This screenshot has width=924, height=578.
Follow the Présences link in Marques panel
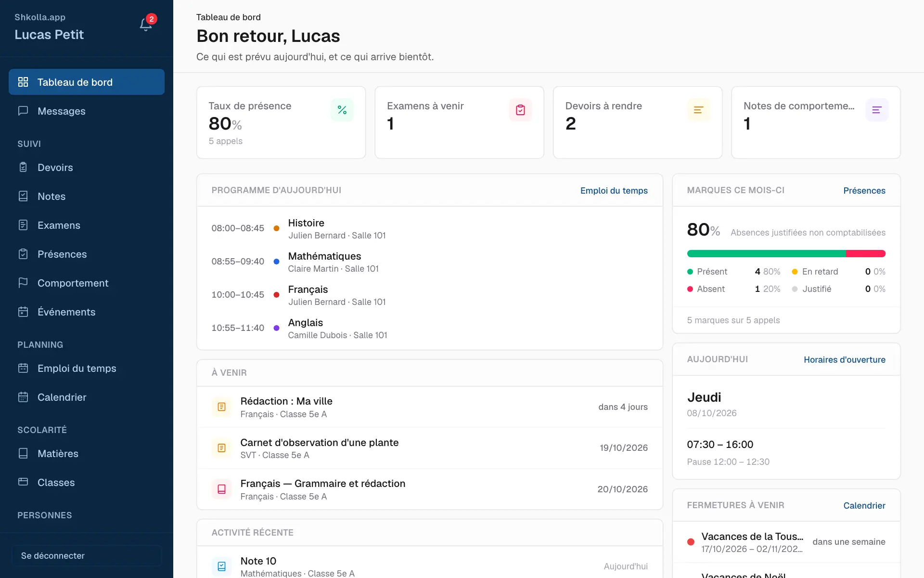(x=864, y=190)
